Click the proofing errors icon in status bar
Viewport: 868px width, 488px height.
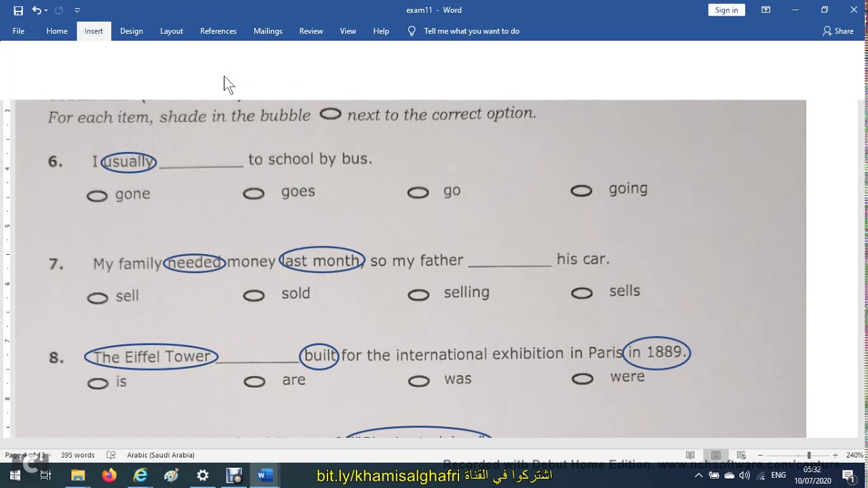(111, 455)
